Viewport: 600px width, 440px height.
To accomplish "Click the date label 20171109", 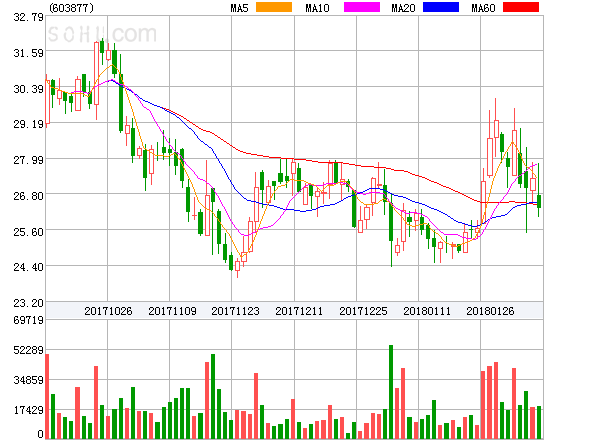I will [x=172, y=311].
